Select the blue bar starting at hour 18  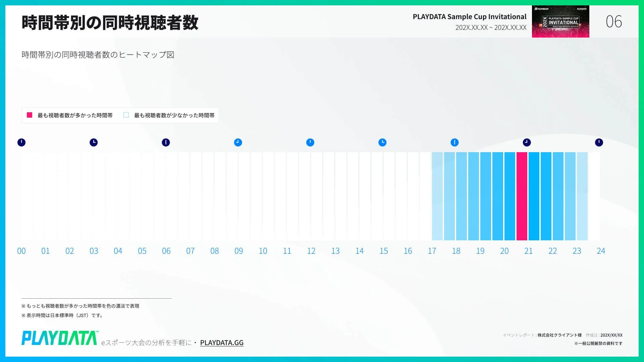[x=462, y=196]
